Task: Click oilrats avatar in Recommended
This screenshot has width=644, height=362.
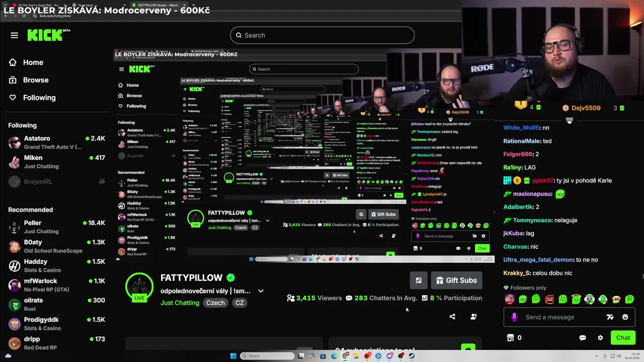Action: [x=15, y=304]
